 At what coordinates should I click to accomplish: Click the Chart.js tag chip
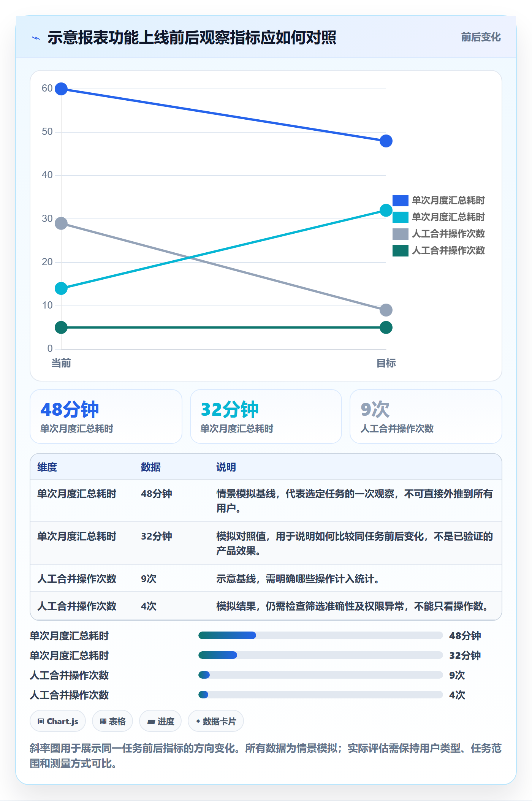coord(58,721)
